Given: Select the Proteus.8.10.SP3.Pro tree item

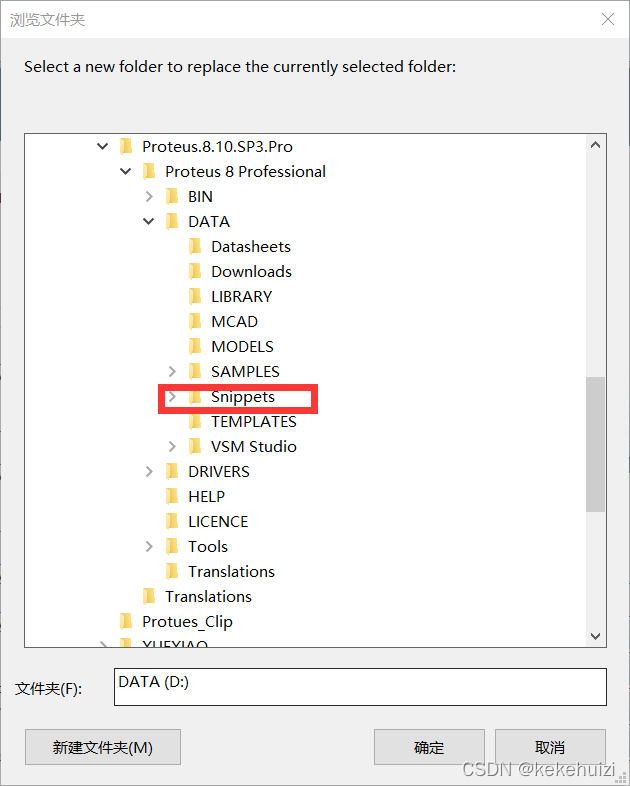Looking at the screenshot, I should (218, 146).
